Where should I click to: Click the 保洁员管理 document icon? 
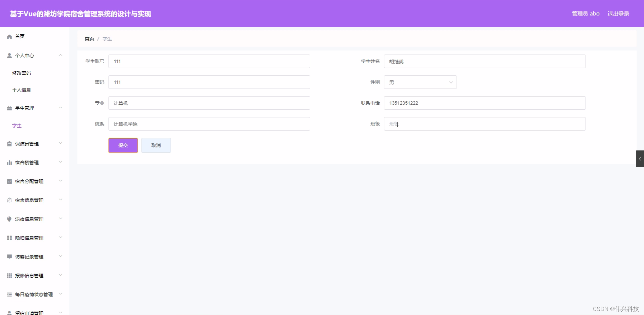[x=9, y=143]
